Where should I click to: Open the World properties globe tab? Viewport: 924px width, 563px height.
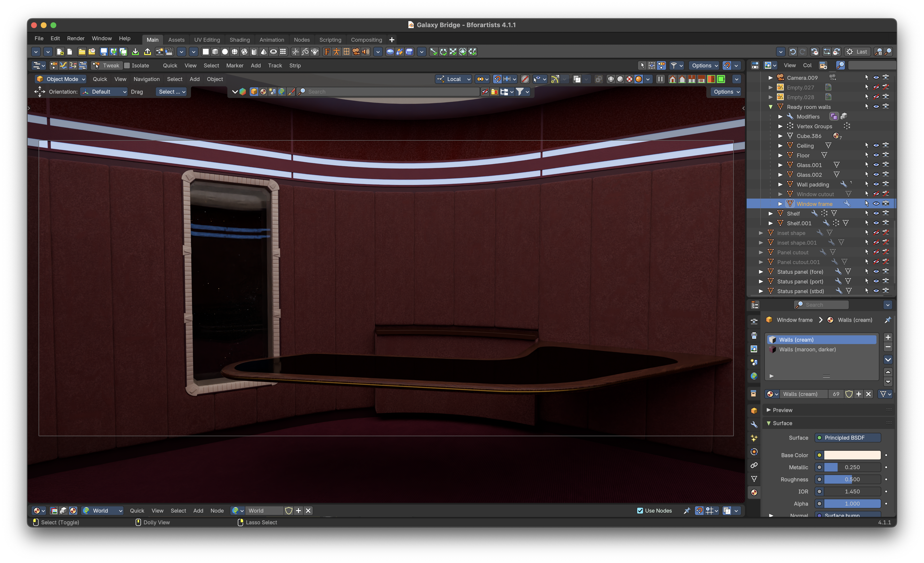[x=754, y=376]
